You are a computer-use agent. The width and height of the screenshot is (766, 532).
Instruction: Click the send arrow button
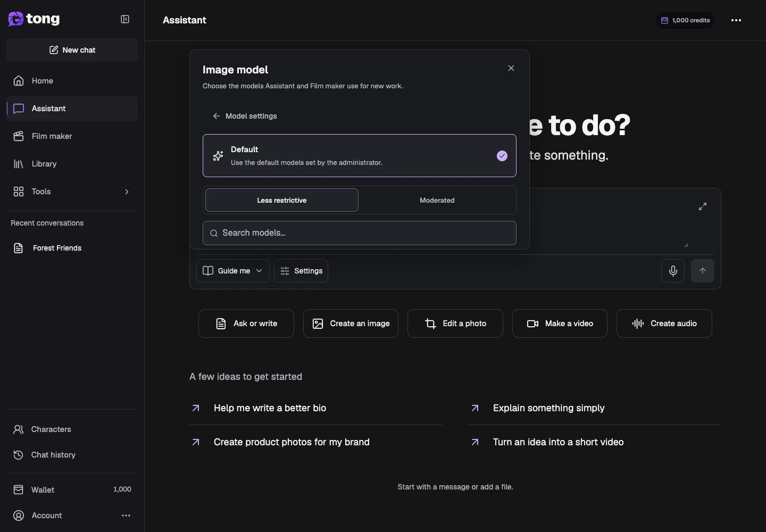[x=703, y=271]
